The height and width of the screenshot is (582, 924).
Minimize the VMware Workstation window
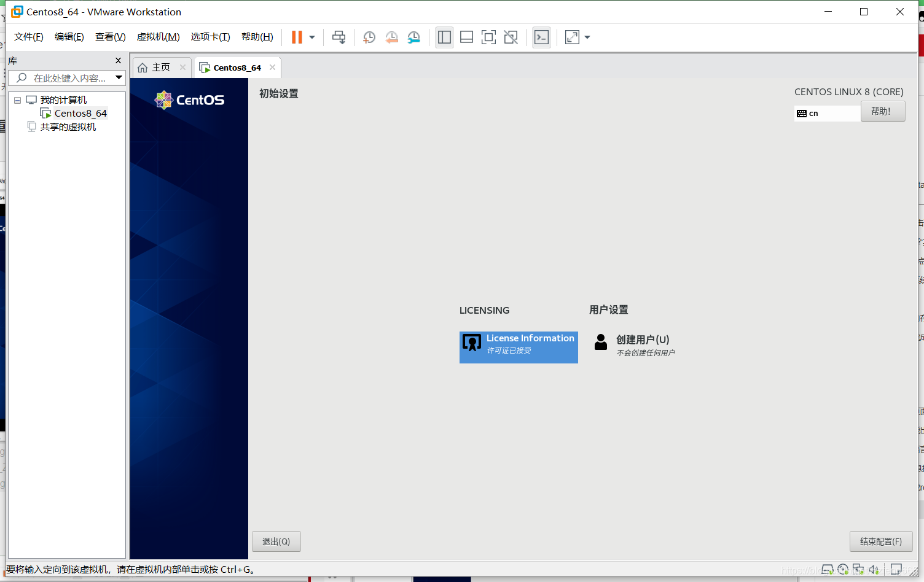[828, 12]
